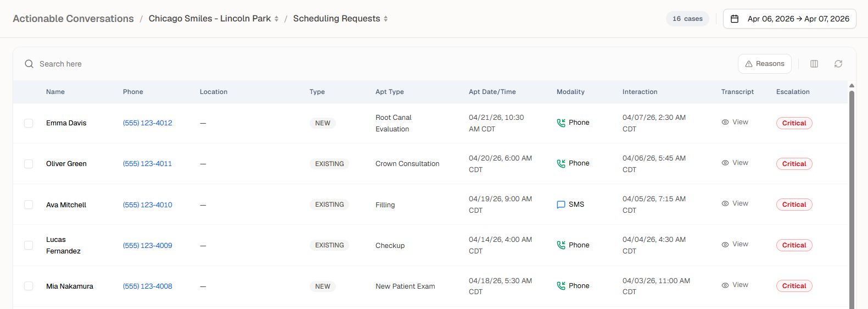Click phone number (555) 123-4011
Screen dimensions: 868x309
[x=147, y=164]
